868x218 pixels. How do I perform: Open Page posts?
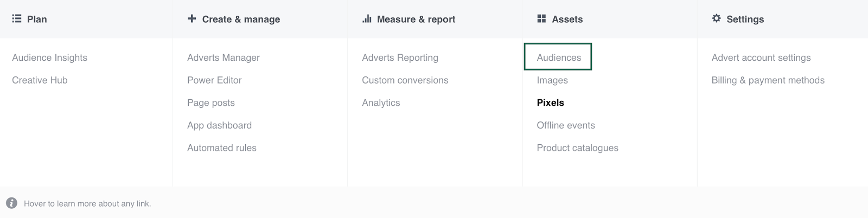pyautogui.click(x=211, y=103)
